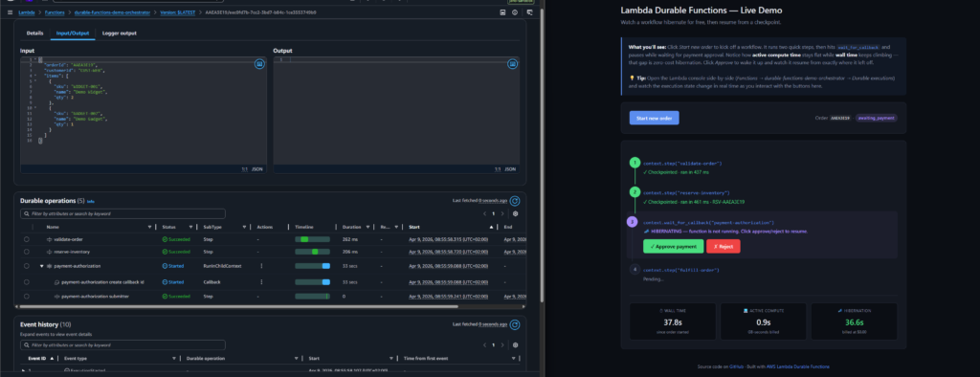Click the copy icon in the Output panel
The width and height of the screenshot is (980, 377).
point(512,64)
